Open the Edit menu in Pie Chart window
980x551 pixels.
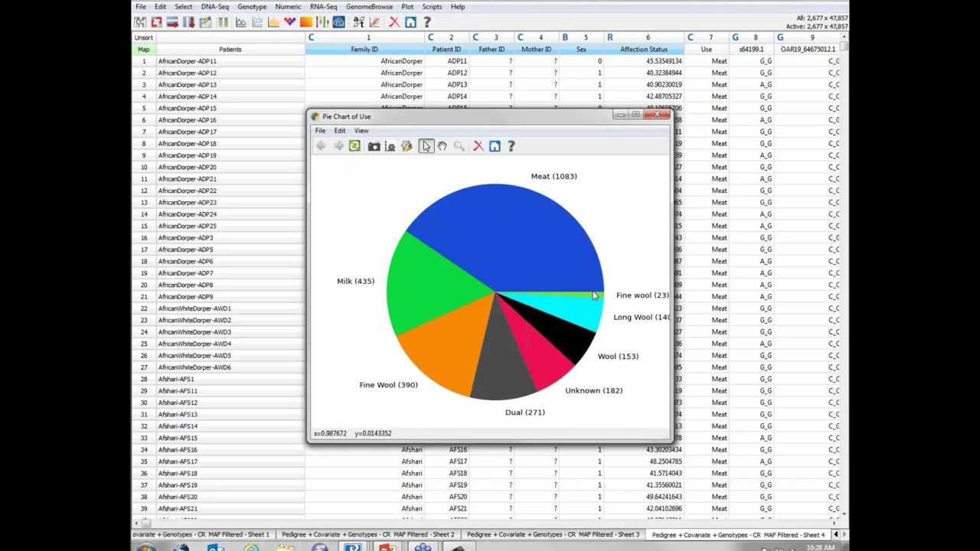pyautogui.click(x=339, y=131)
